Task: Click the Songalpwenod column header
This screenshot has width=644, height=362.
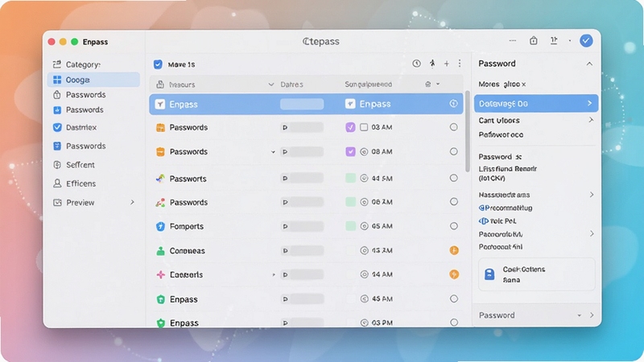Action: pos(369,84)
